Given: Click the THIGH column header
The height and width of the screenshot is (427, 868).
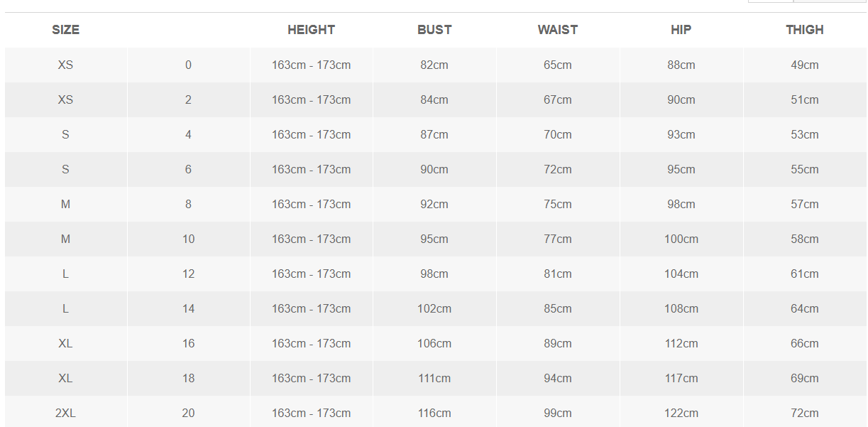Looking at the screenshot, I should pyautogui.click(x=805, y=30).
